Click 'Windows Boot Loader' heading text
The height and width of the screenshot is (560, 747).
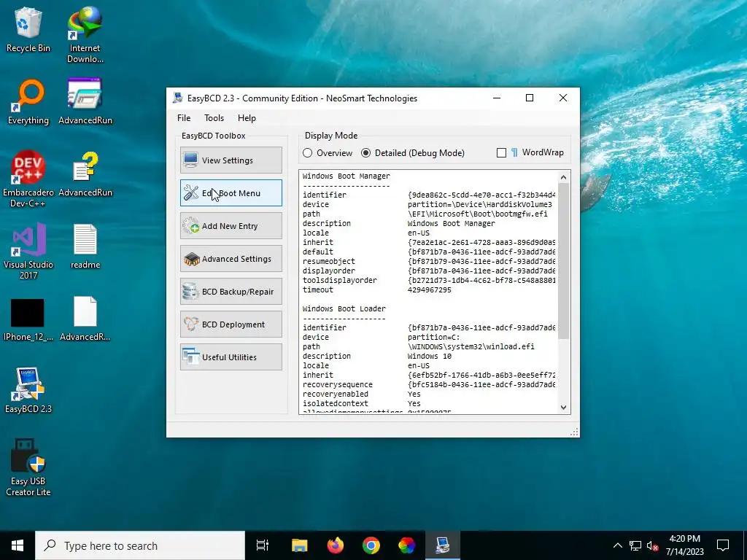[344, 308]
